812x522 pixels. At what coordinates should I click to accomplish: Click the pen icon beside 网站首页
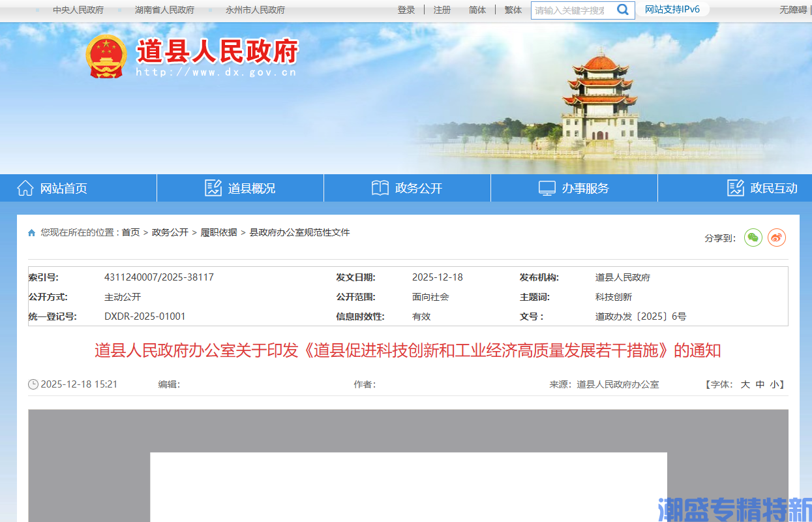coord(25,187)
